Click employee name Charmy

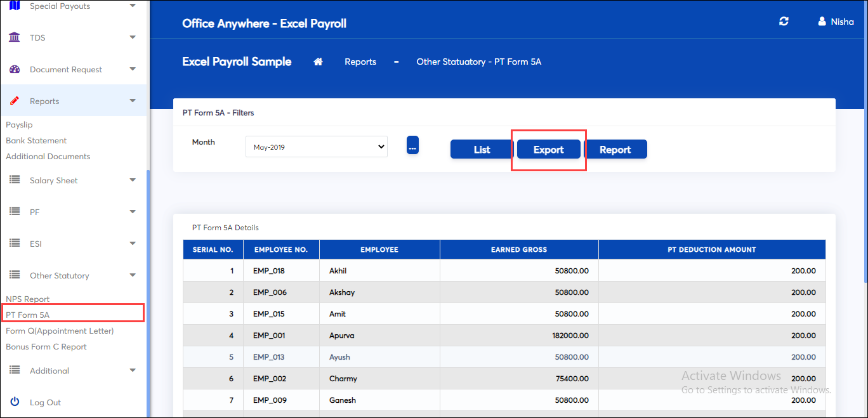point(343,379)
